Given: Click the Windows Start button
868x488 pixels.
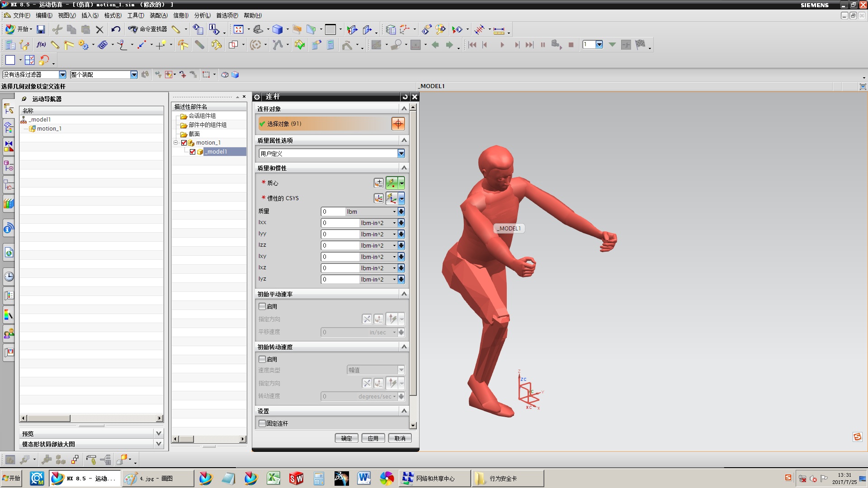Looking at the screenshot, I should pos(12,478).
